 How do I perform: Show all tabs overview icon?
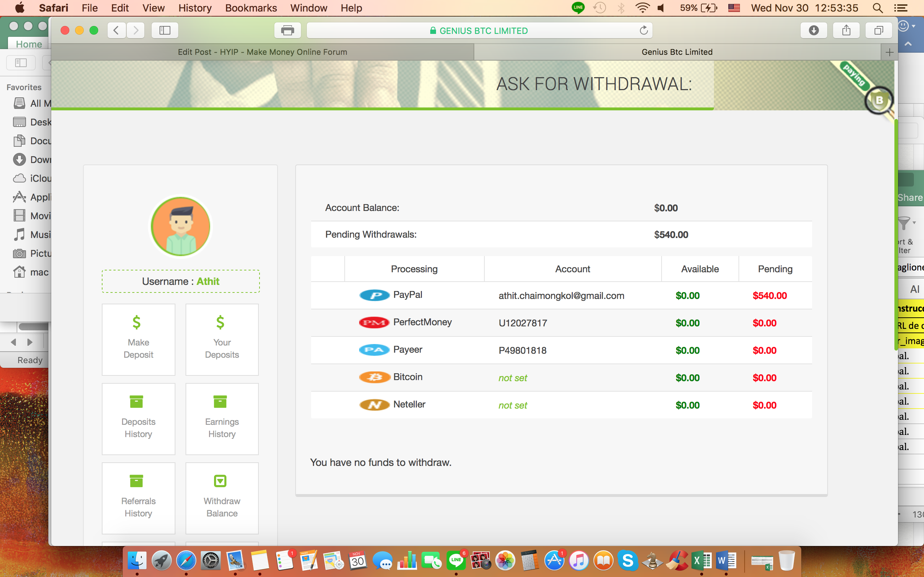[x=879, y=31]
